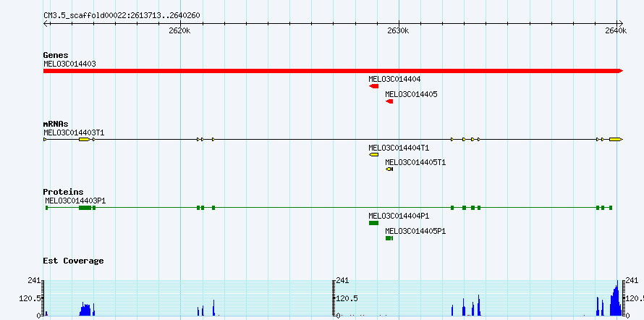Click the MELO3C014405P1 green protein glyph
Screen dimensions: 644x320
coord(389,238)
